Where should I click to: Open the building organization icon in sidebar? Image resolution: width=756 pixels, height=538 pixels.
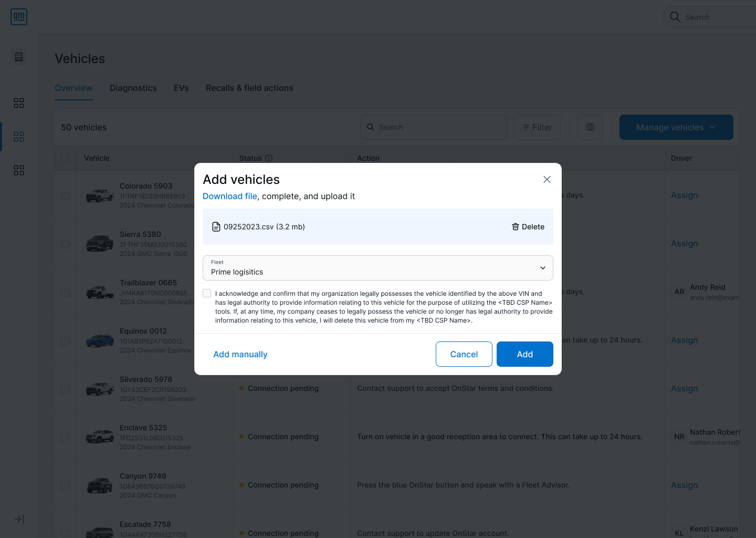click(19, 57)
